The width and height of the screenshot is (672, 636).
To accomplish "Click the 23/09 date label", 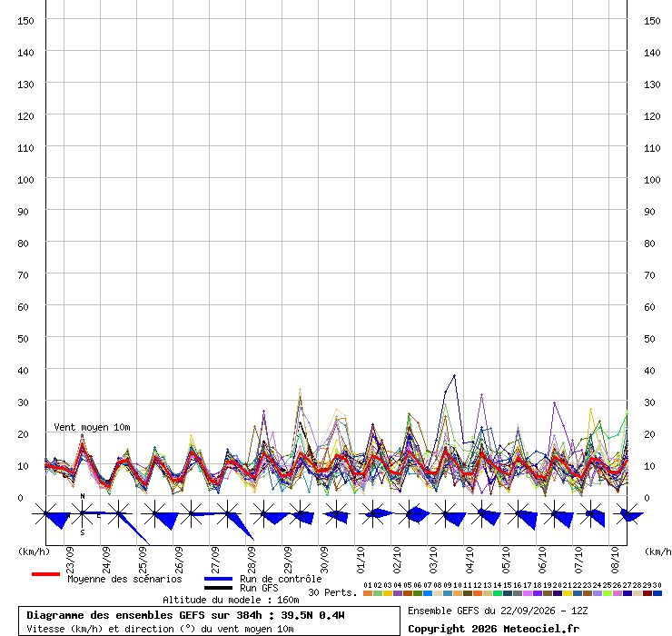I will (70, 560).
